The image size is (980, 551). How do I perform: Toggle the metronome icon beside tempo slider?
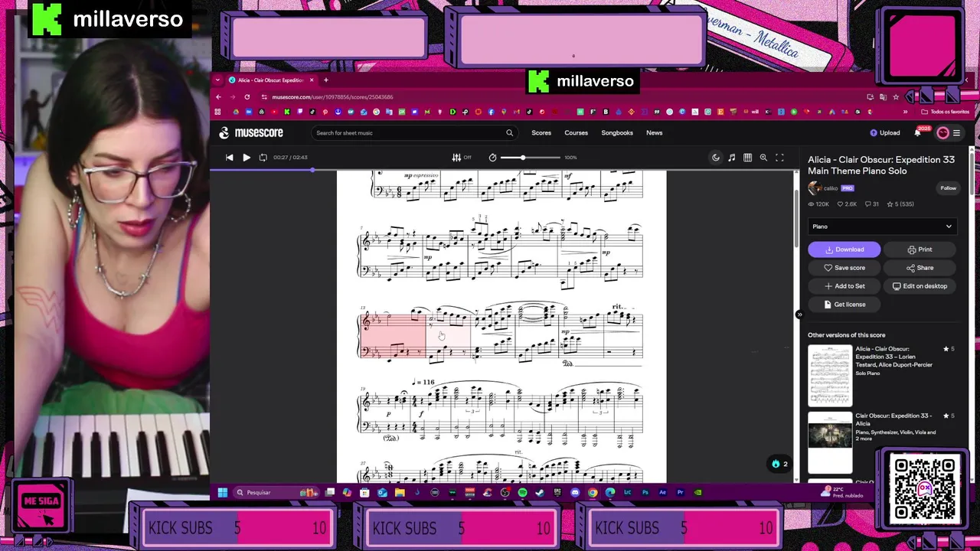tap(492, 157)
